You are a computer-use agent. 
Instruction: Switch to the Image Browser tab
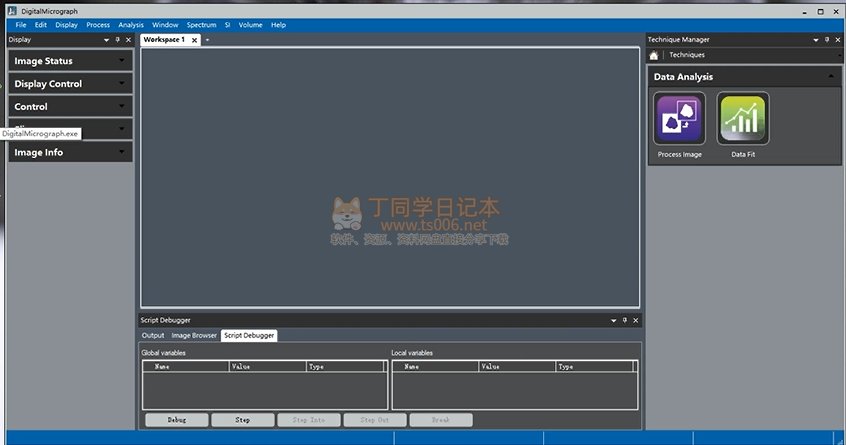[x=194, y=335]
